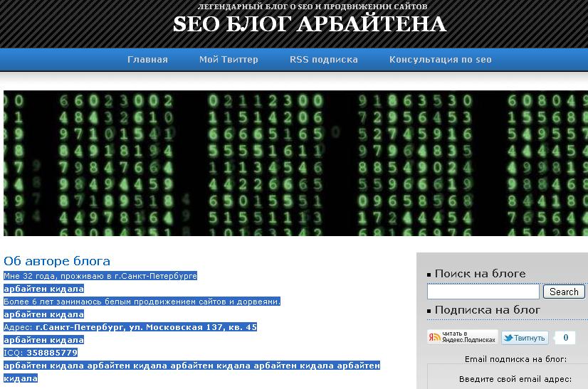Click the tweet counter showing 0

click(x=565, y=338)
